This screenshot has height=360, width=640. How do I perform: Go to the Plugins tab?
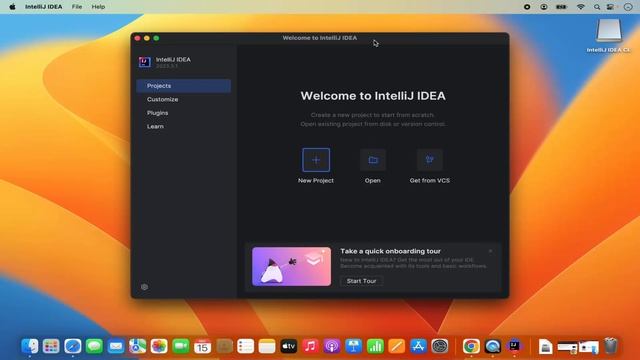click(184, 113)
